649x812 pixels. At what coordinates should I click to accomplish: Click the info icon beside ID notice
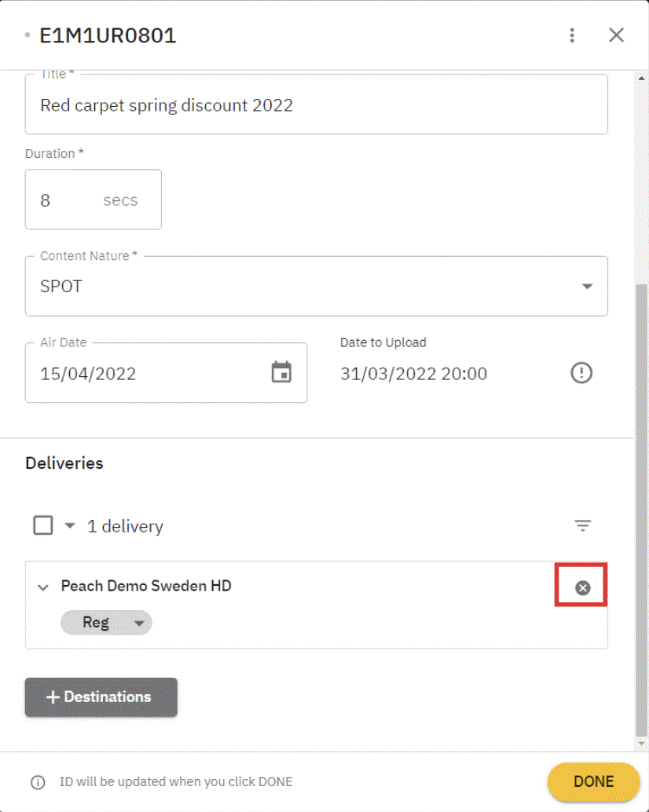click(x=38, y=782)
